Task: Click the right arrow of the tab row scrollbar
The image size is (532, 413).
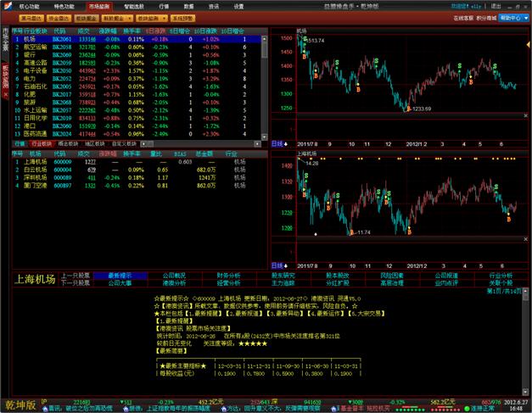Action: point(258,144)
